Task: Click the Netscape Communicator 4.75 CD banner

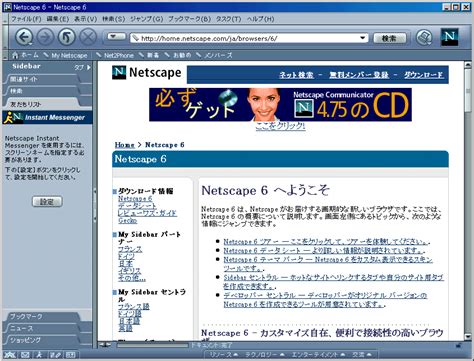Action: click(280, 105)
